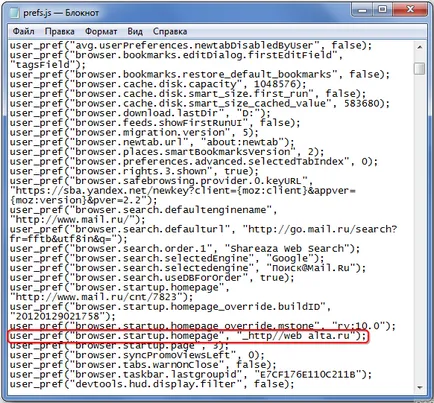This screenshot has height=403, width=434.
Task: Click the search.useDBForOrder line
Action: pyautogui.click(x=152, y=277)
